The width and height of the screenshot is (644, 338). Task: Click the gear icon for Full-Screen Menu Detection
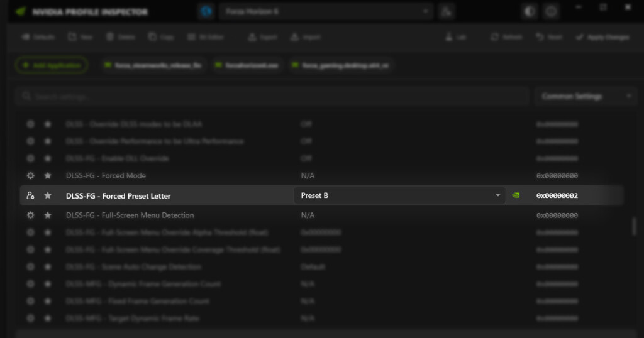click(x=30, y=215)
